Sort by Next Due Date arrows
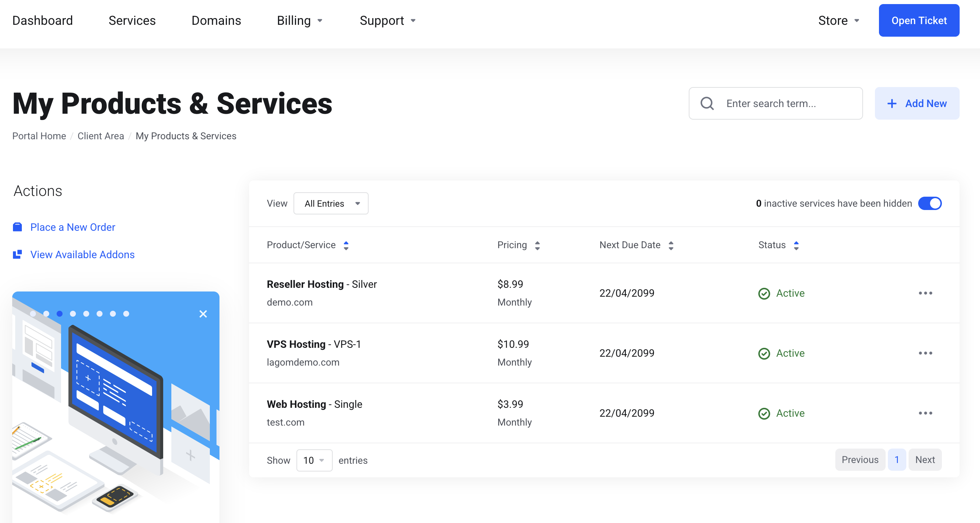This screenshot has width=980, height=523. tap(671, 246)
